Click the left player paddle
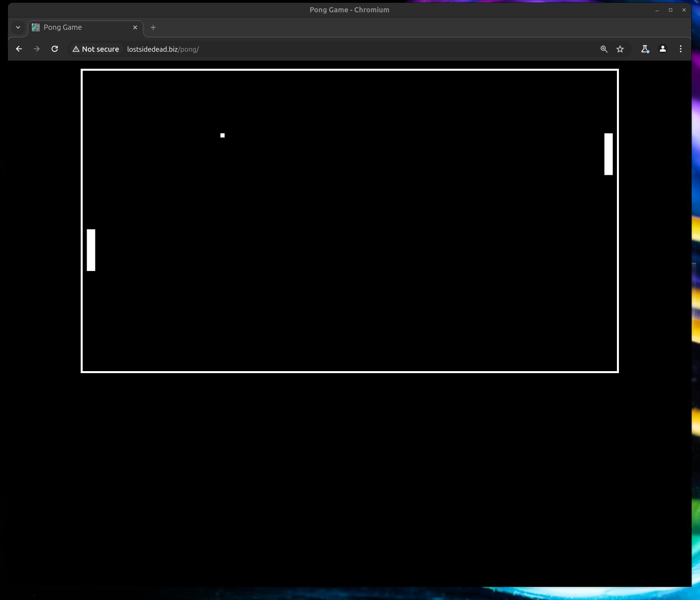 pos(91,250)
